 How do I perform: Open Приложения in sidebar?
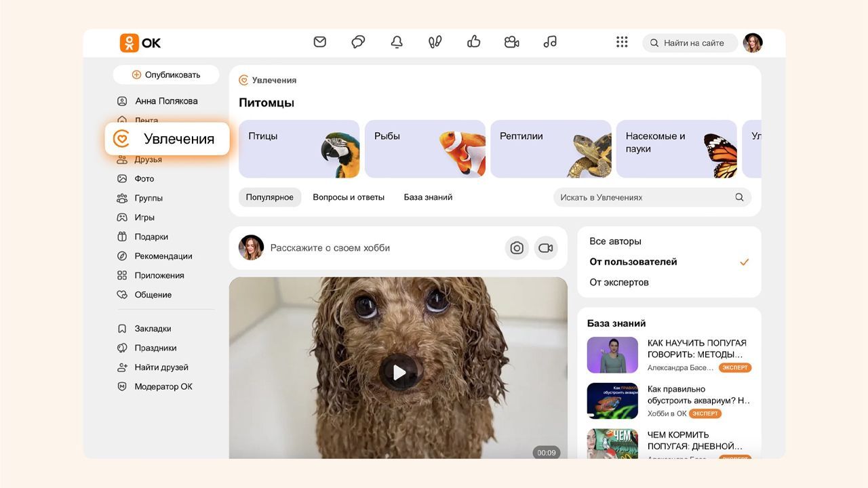[x=151, y=275]
